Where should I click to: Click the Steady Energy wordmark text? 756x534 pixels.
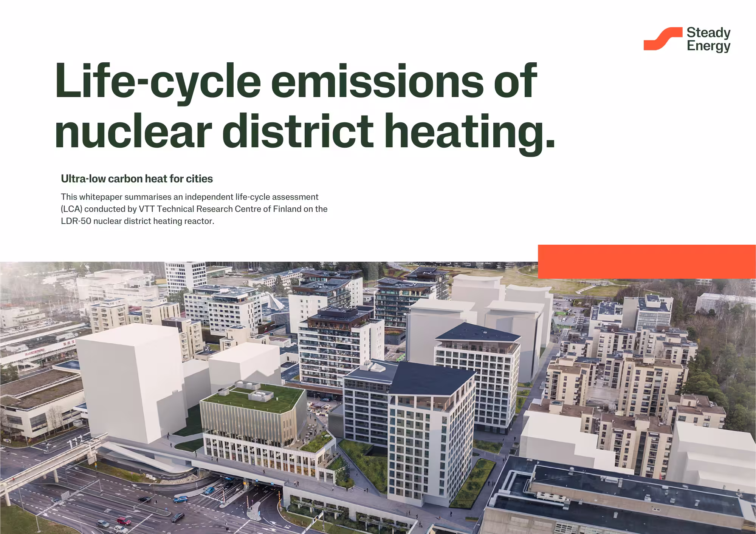[708, 39]
